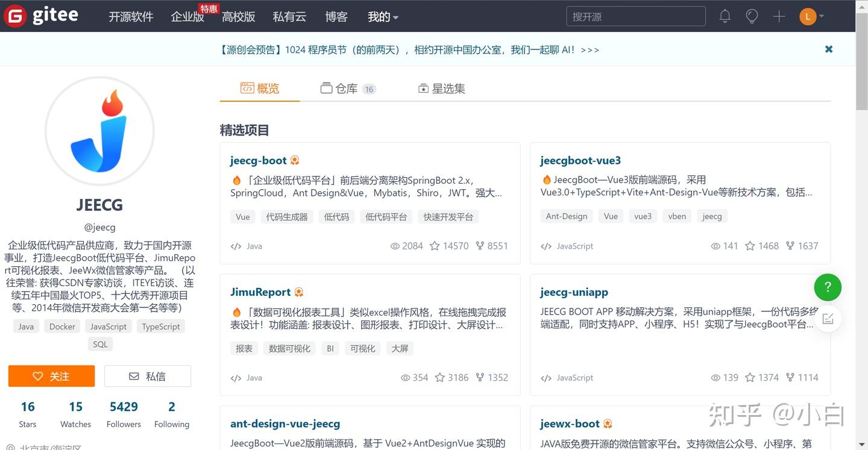Click the 搜开源 search input field
The width and height of the screenshot is (868, 450).
635,16
